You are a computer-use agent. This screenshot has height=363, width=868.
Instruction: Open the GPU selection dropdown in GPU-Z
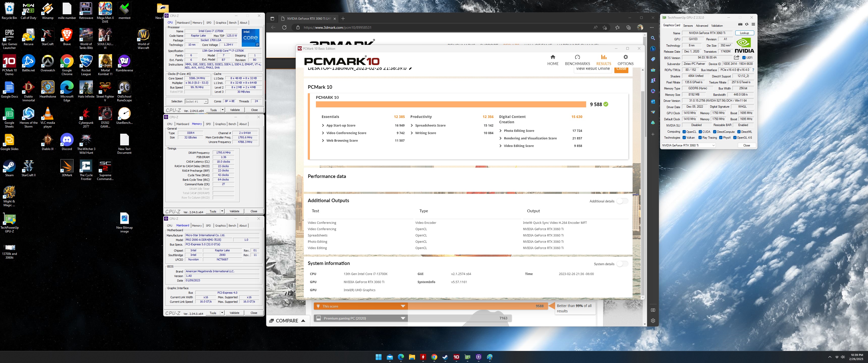click(x=688, y=145)
